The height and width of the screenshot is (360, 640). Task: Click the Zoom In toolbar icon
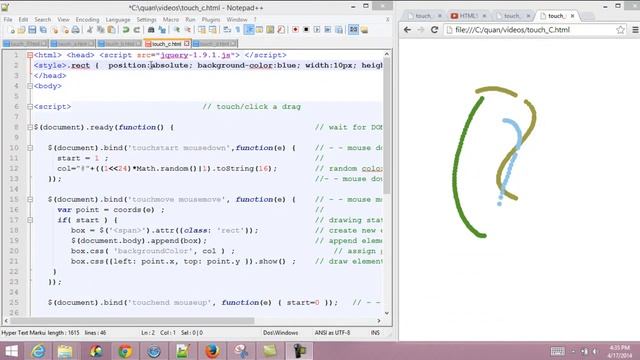coord(177,30)
